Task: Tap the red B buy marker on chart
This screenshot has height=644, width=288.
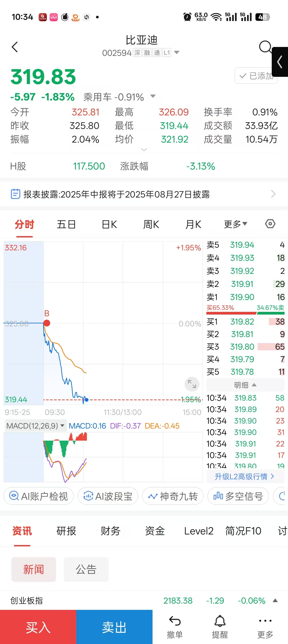Action: 47,323
